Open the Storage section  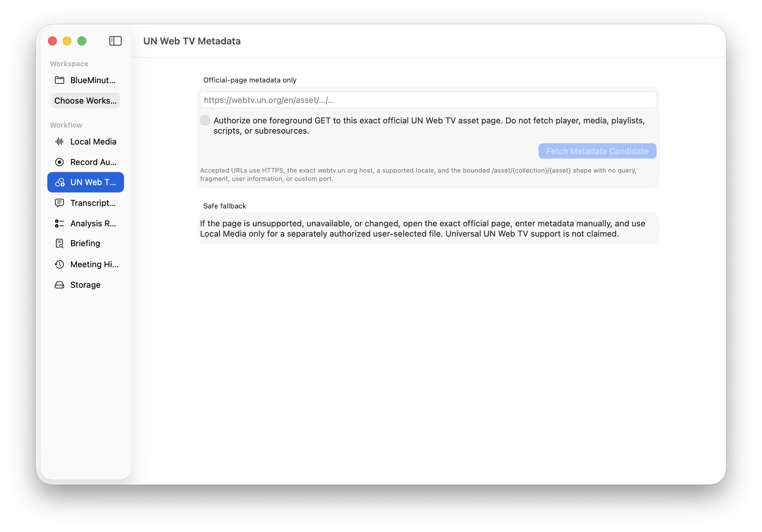click(86, 285)
